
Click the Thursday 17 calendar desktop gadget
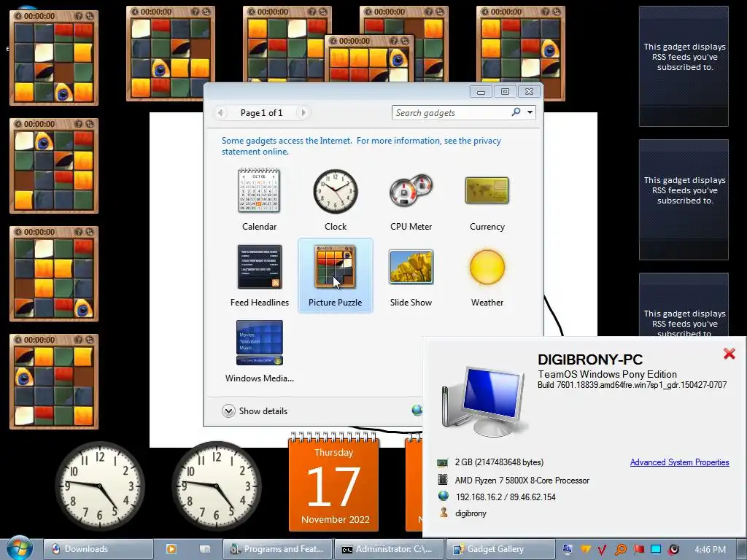point(333,481)
